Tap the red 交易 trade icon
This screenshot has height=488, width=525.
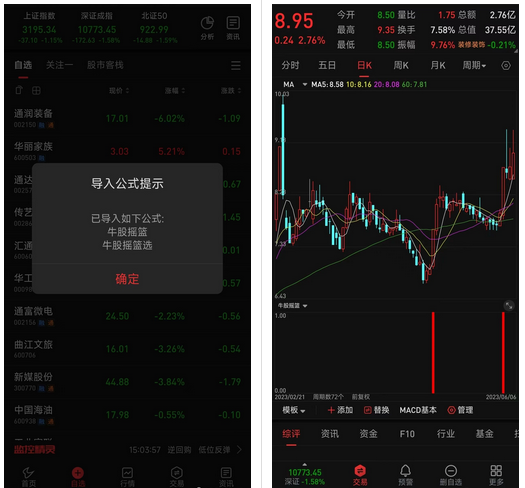[x=360, y=475]
